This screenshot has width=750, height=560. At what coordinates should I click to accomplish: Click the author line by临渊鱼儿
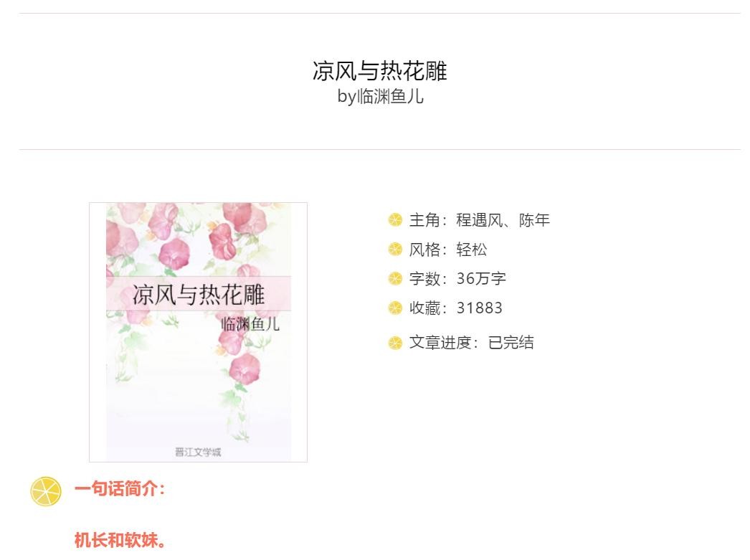pyautogui.click(x=380, y=97)
